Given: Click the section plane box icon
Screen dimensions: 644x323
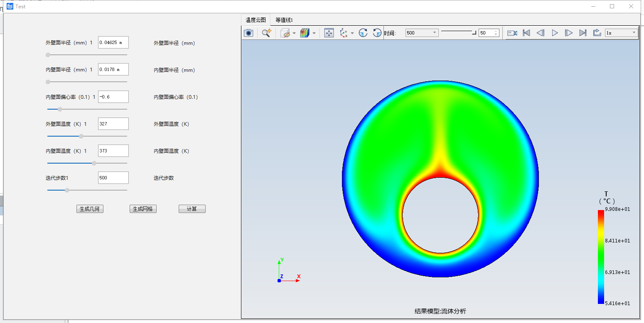Looking at the screenshot, I should [x=285, y=33].
